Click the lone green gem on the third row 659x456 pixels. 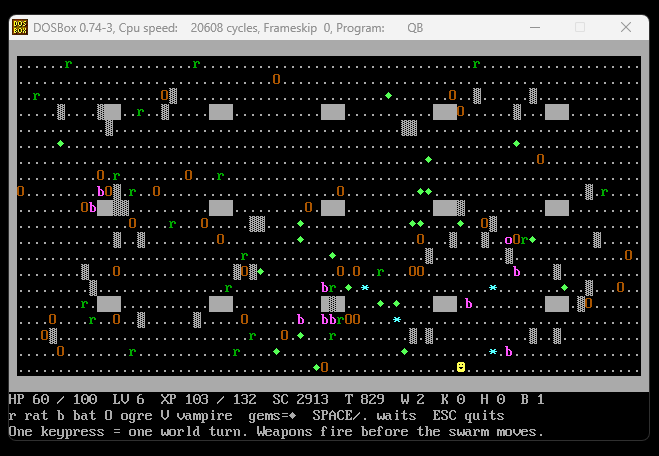pyautogui.click(x=388, y=95)
